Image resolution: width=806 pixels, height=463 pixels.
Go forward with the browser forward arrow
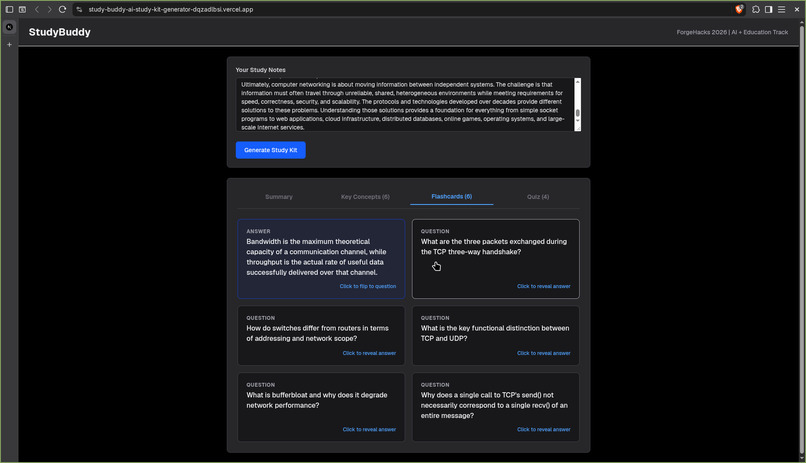click(x=49, y=9)
